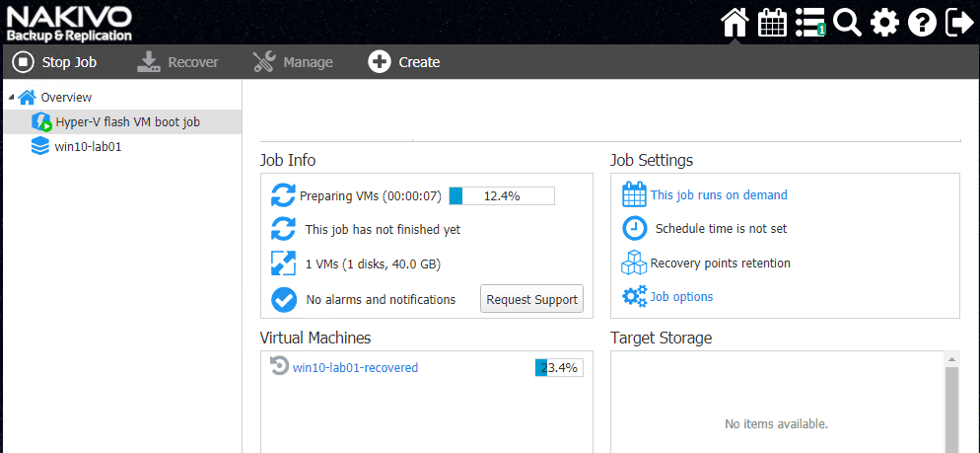Click the Preparing VMs 12.4% progress bar
Screen dimensions: 980x453
coord(502,195)
